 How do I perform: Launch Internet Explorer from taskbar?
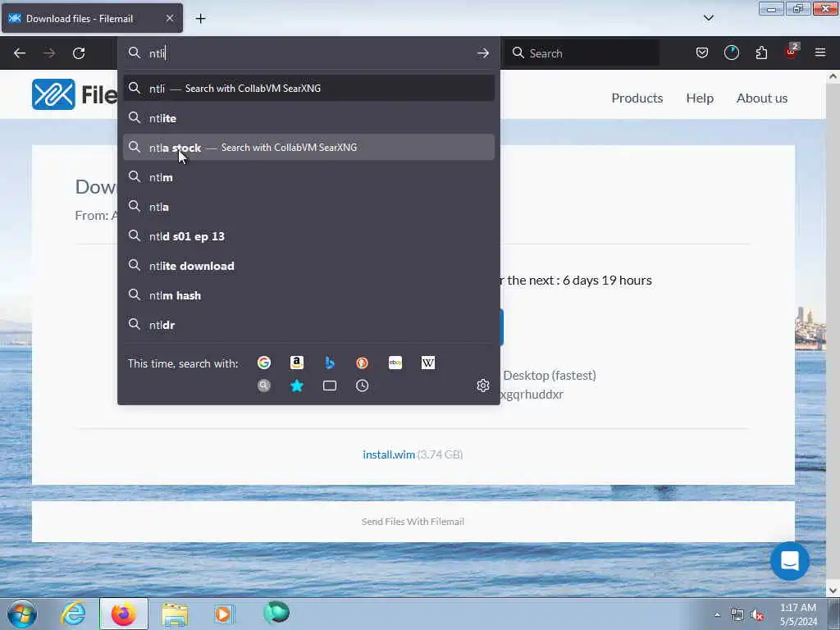pos(73,614)
